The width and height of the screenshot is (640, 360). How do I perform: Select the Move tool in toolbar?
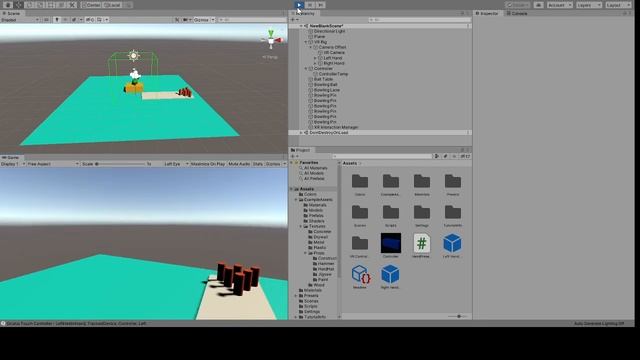[x=18, y=5]
